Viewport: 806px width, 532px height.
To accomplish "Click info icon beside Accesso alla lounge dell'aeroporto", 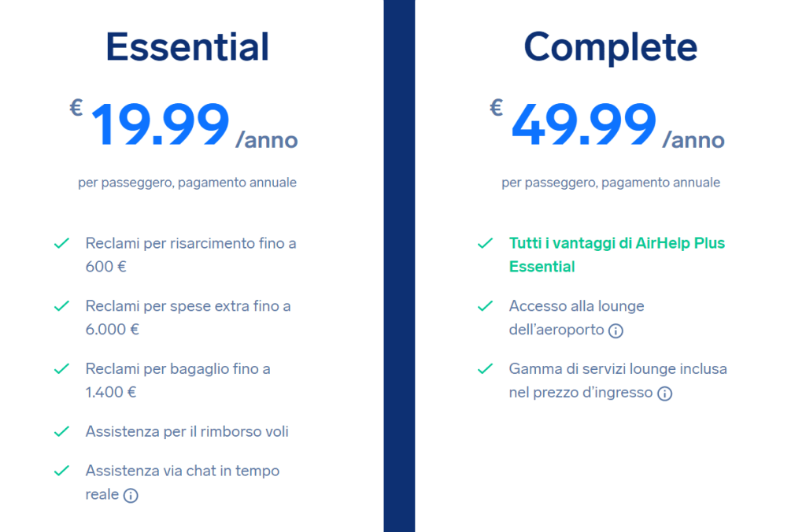I will tap(616, 331).
